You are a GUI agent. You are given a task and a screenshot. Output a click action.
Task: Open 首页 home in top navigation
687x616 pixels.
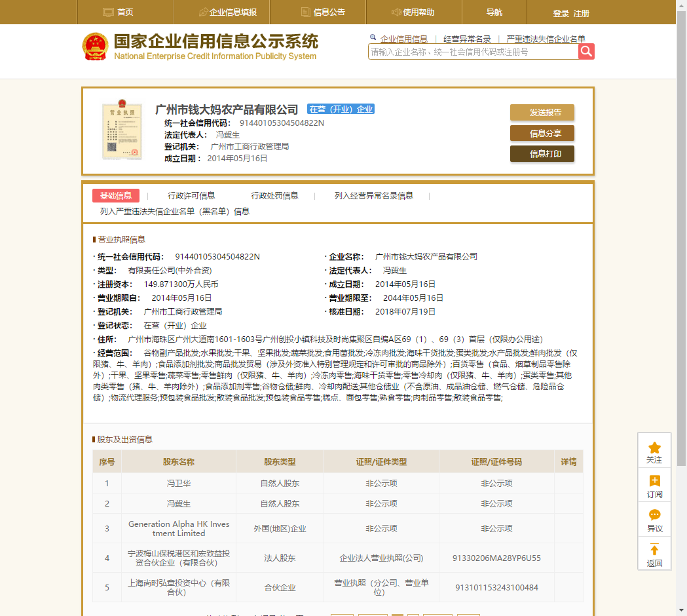coord(119,12)
